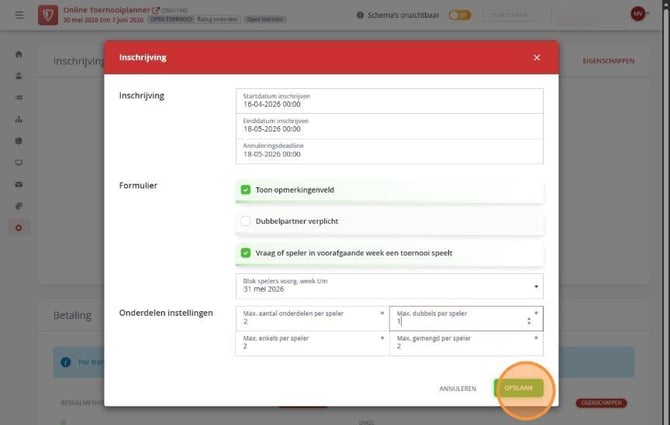This screenshot has width=670, height=425.
Task: Expand Blok spelers voorg. week dropdown
Action: click(389, 286)
